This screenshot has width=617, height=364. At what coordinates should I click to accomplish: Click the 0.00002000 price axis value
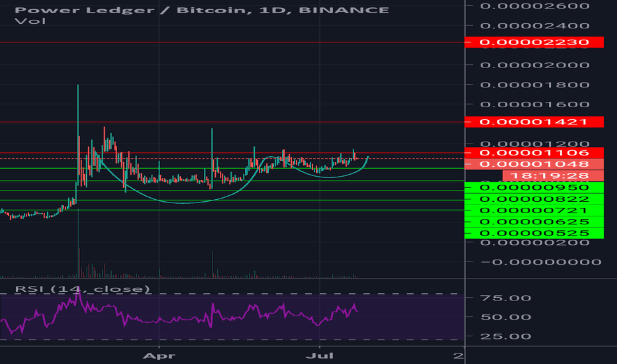pos(535,65)
